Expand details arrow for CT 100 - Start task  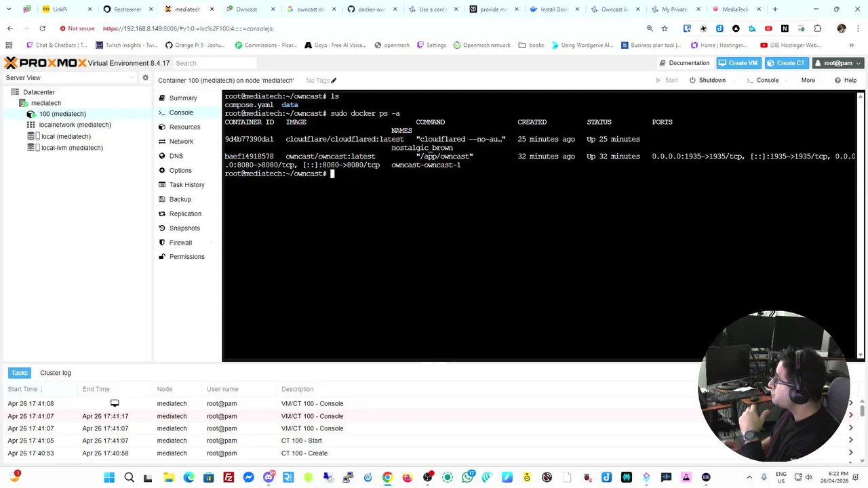850,441
